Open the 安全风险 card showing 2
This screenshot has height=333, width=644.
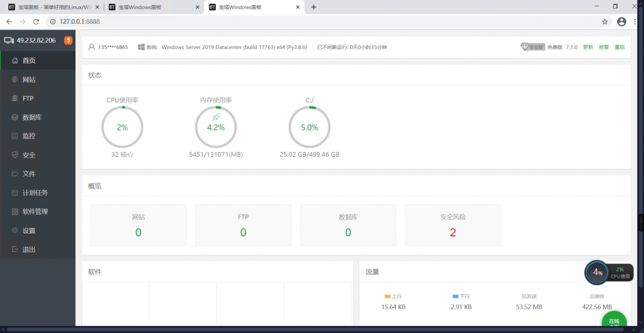tap(453, 225)
